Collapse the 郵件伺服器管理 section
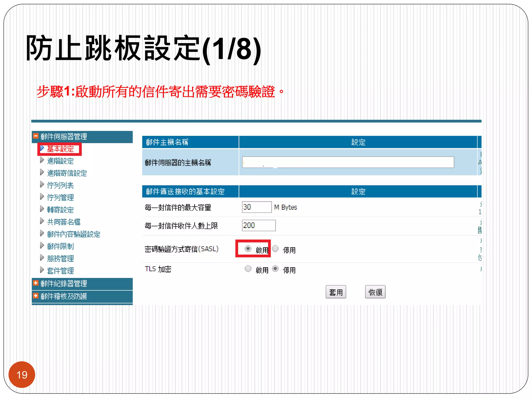532x399 pixels. pos(36,136)
